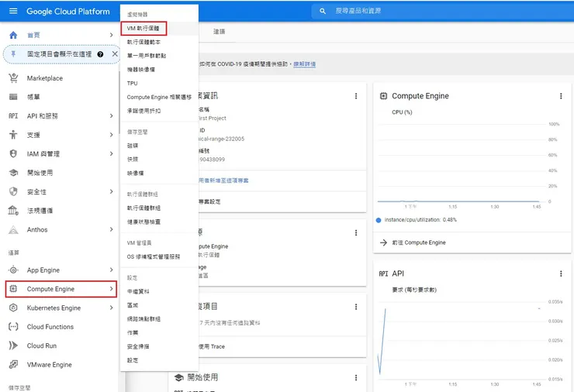Select 快照 snapshots in the submenu
The image size is (574, 392).
tap(159, 160)
